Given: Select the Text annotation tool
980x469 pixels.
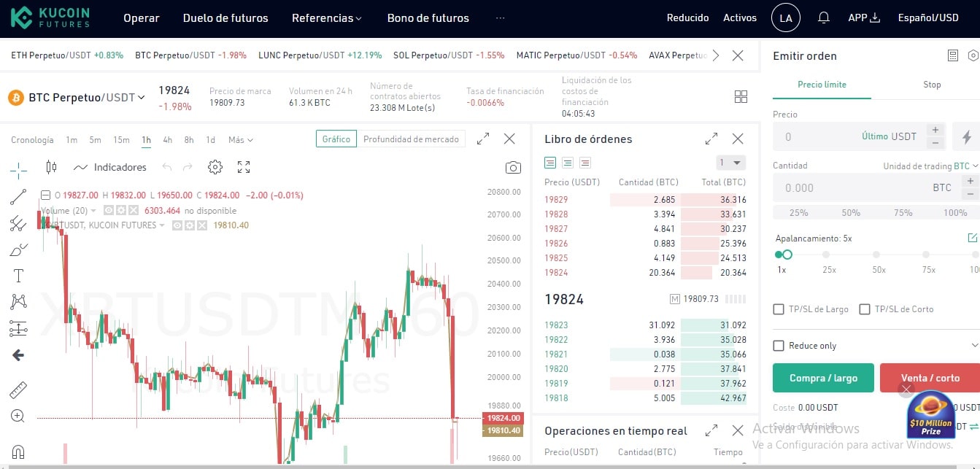Looking at the screenshot, I should click(18, 276).
